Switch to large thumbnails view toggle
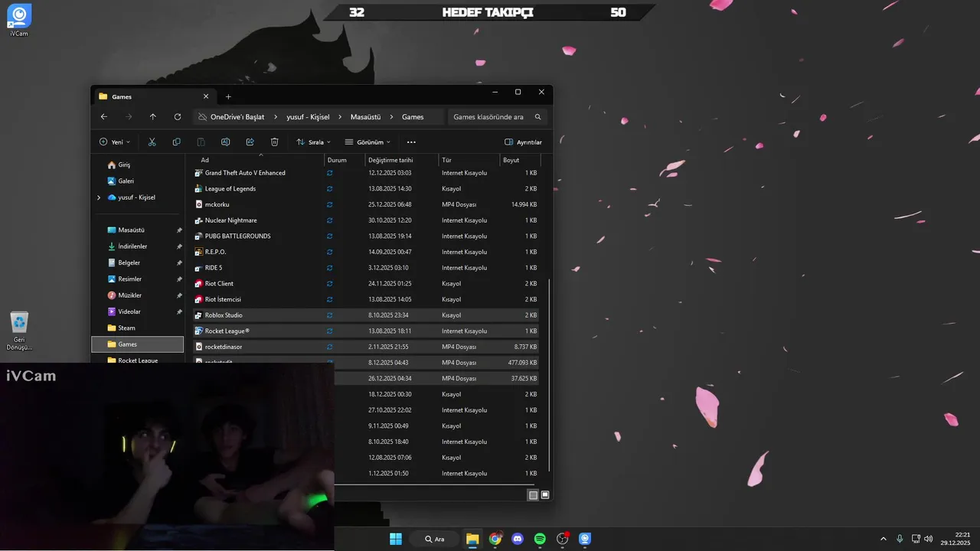The image size is (980, 551). [545, 495]
